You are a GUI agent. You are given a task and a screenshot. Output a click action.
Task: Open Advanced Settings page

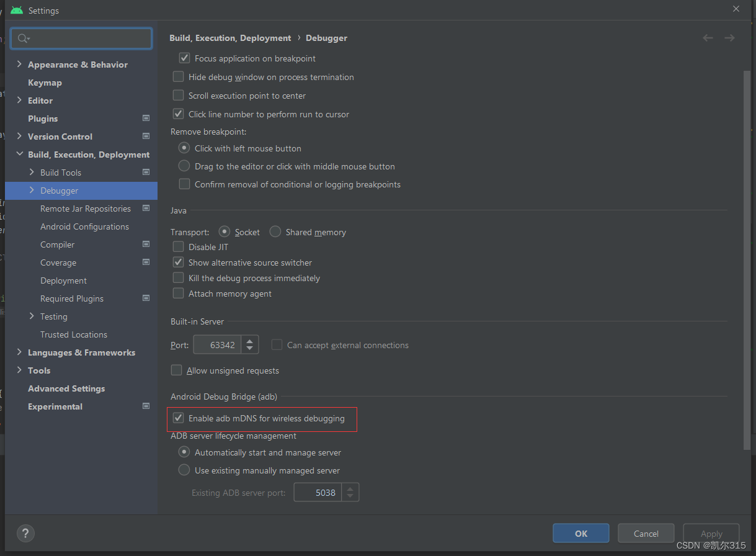[x=66, y=388]
